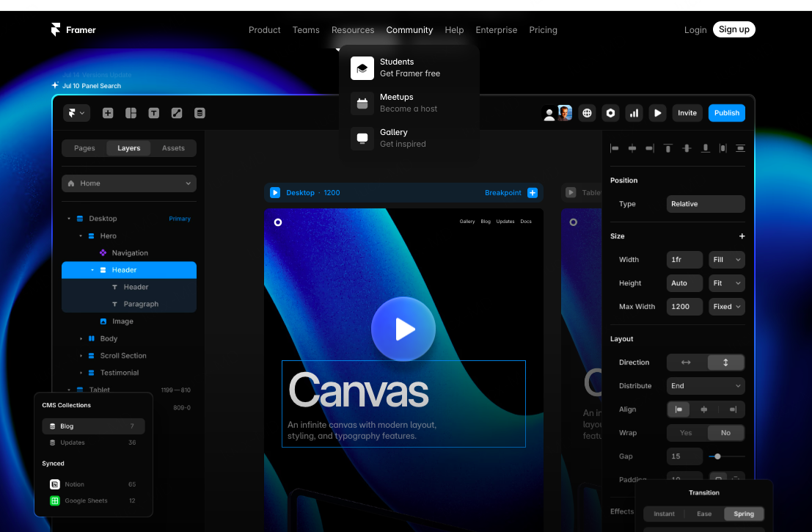Switch to the Layers tab
This screenshot has width=812, height=532.
tap(129, 148)
